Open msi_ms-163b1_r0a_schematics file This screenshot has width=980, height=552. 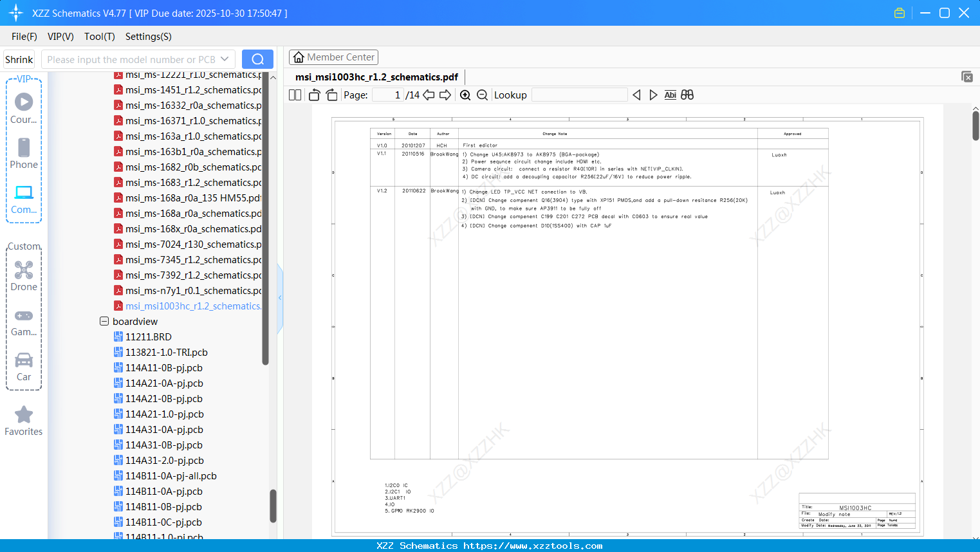tap(188, 152)
